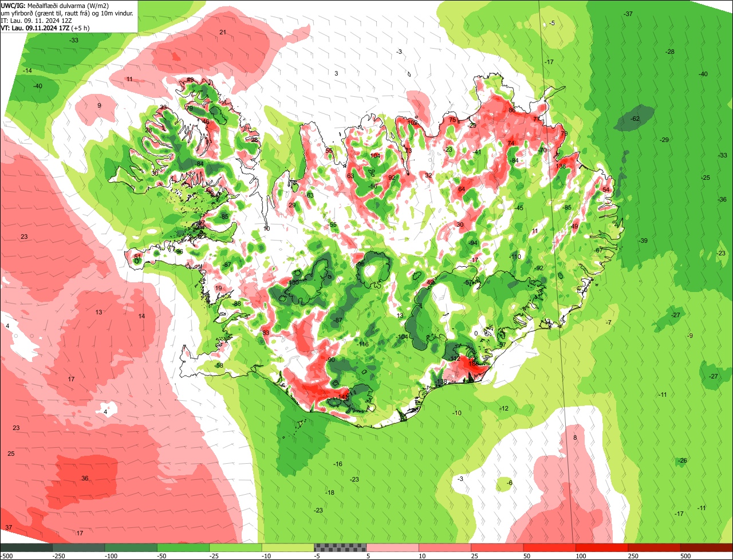The width and height of the screenshot is (733, 560).
Task: Click the '-500' legend scale label
Action: [6, 556]
